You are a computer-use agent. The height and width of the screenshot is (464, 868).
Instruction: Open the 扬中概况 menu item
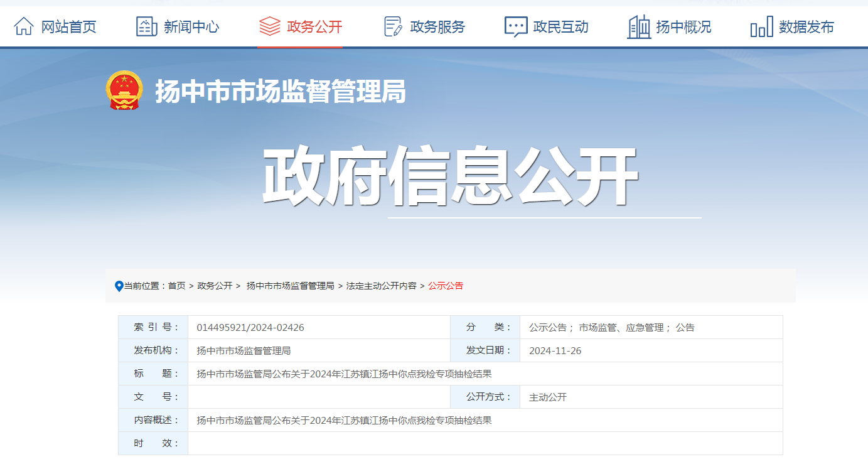[x=683, y=27]
